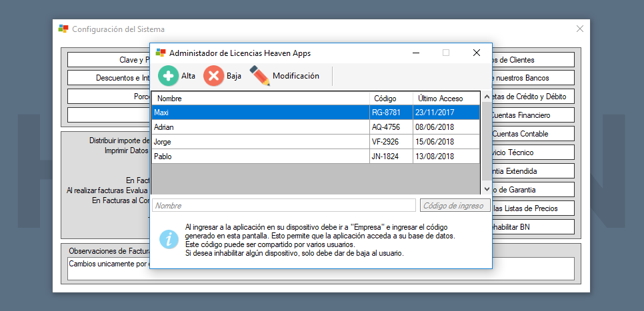Viewport: 644px width, 311px height.
Task: Click the code cell VF-2926
Action: 391,142
